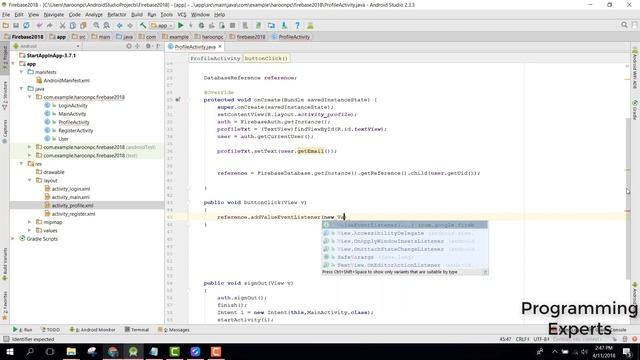Click the Android Studio taskbar icon
640x360 pixels.
(133, 351)
